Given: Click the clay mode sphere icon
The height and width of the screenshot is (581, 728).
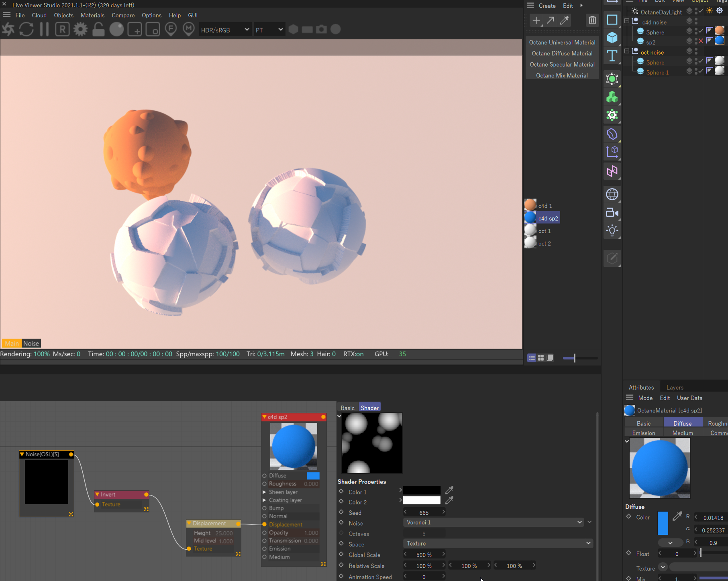Looking at the screenshot, I should 116,29.
